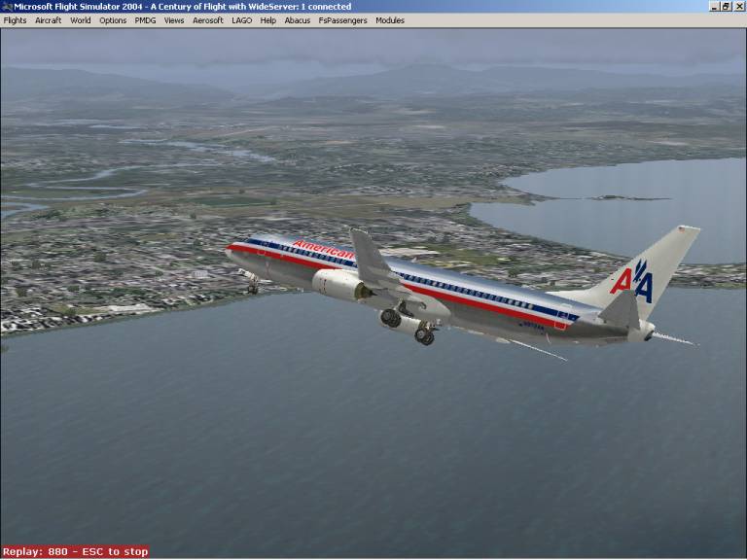Open the Aircraft menu

[x=49, y=20]
